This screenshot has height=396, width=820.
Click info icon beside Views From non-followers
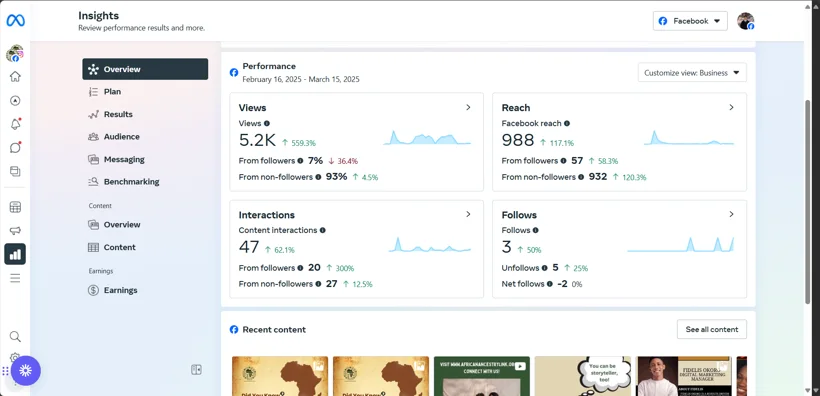pos(318,177)
